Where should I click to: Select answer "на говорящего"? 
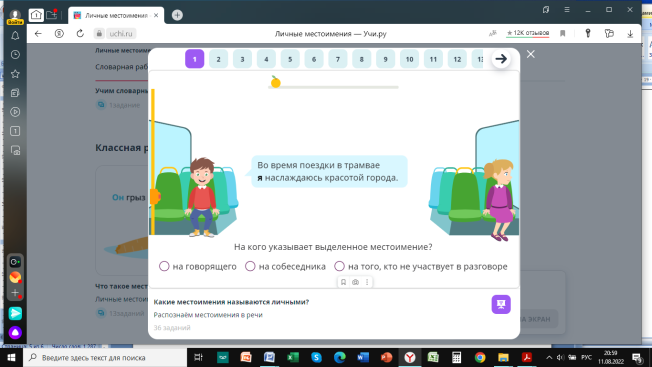coord(198,266)
